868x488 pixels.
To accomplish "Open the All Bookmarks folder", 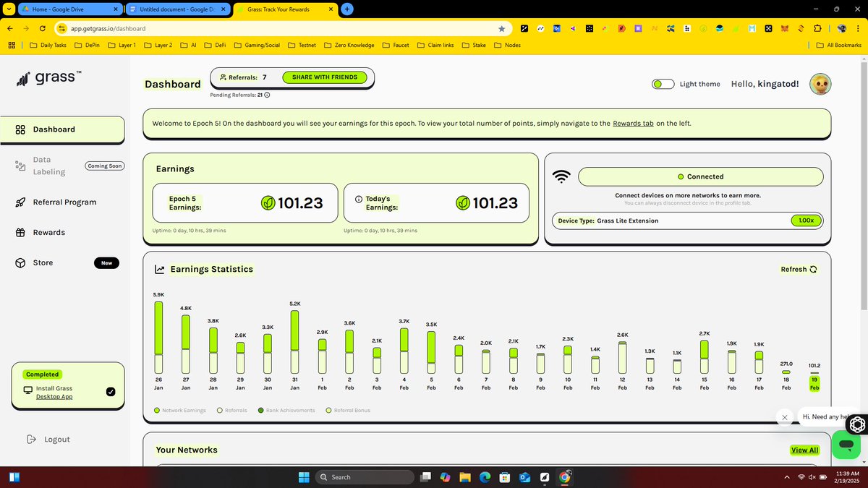I will pos(838,45).
